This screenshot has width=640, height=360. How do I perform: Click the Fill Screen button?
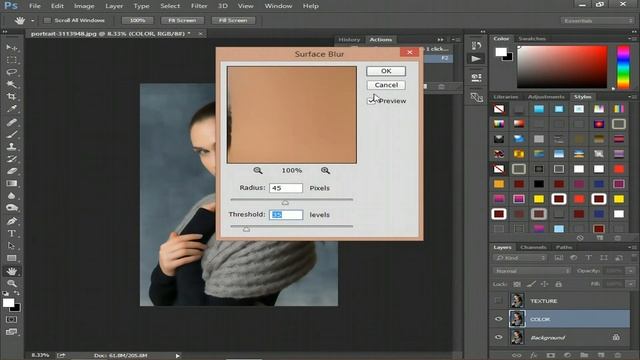pyautogui.click(x=233, y=20)
